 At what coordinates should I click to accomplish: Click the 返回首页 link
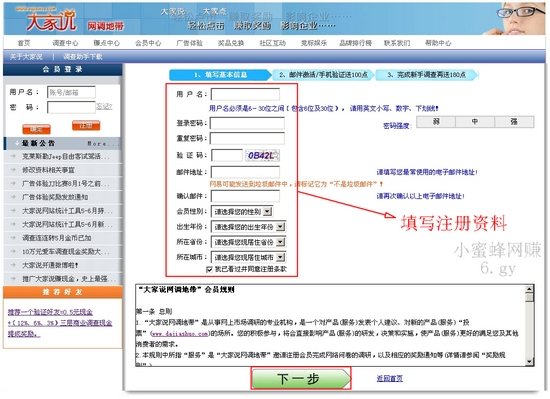pyautogui.click(x=390, y=379)
